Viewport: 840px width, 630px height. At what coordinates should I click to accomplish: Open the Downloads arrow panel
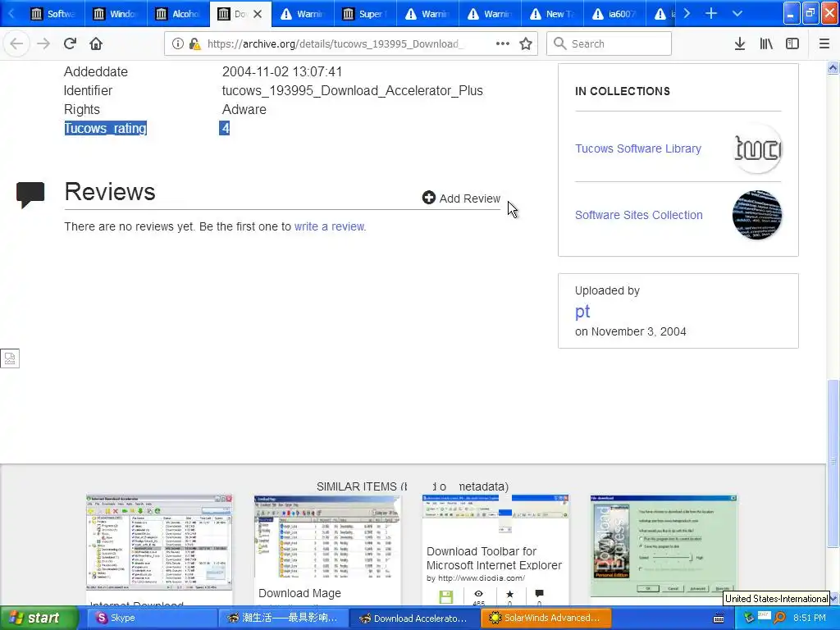tap(740, 43)
